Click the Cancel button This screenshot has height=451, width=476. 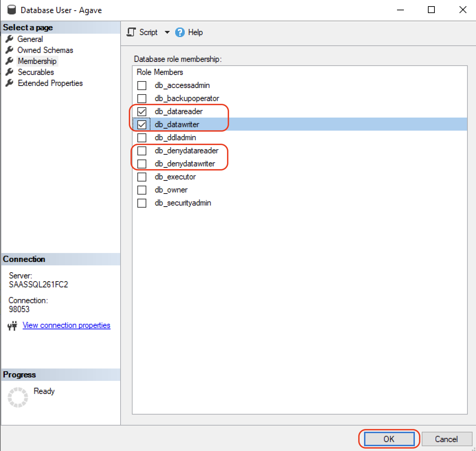446,439
